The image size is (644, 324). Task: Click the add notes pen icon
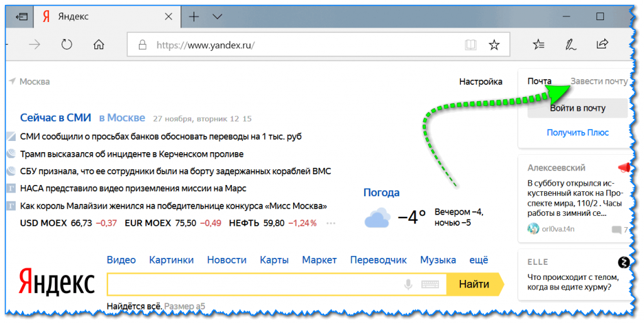pyautogui.click(x=570, y=44)
